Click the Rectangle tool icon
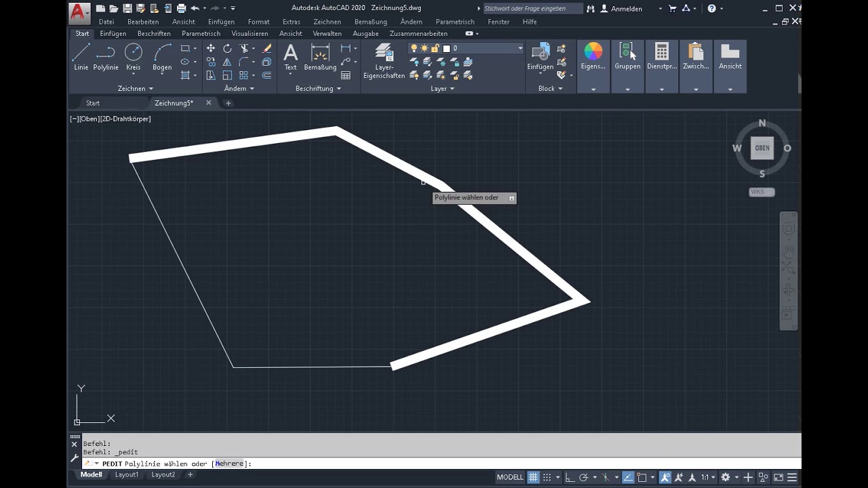The height and width of the screenshot is (488, 868). (x=185, y=48)
